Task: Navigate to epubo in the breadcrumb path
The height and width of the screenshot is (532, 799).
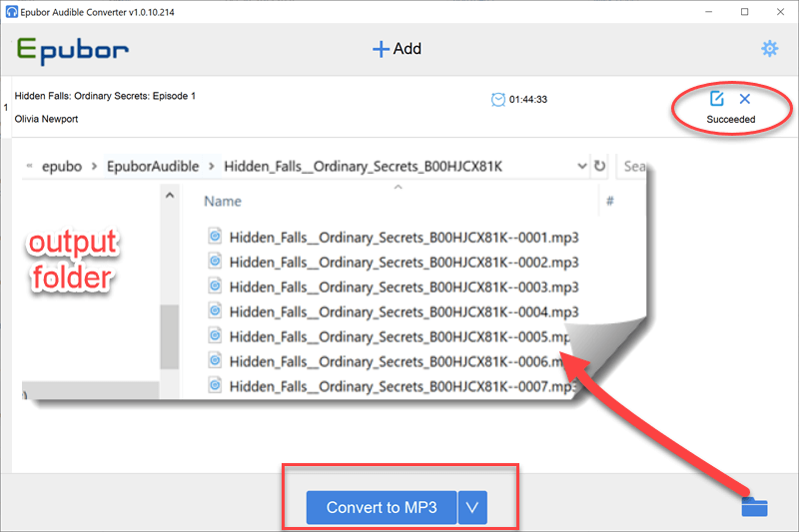Action: 62,167
